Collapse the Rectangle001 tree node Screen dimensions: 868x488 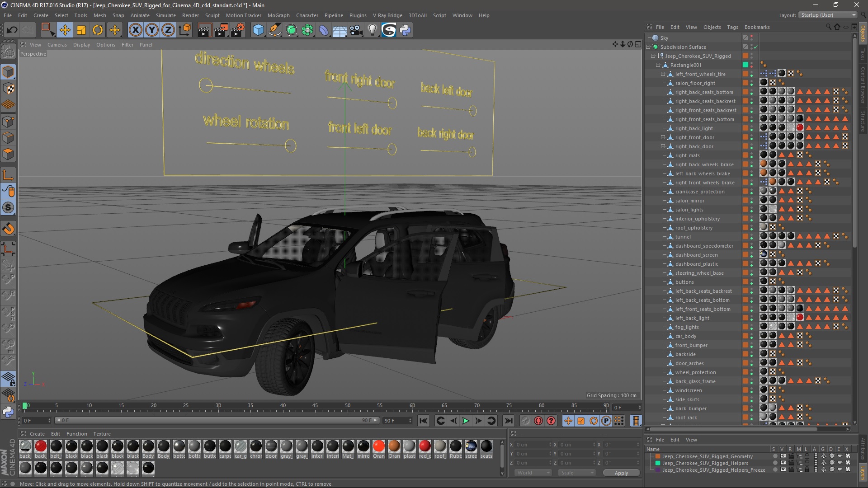tap(658, 65)
